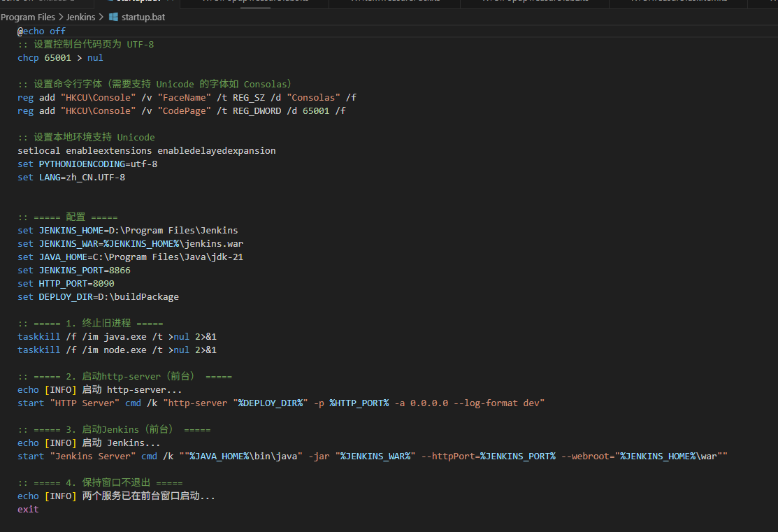Image resolution: width=778 pixels, height=532 pixels.
Task: Click the comment mentioning 'Unicode' and 'Consolas'
Action: (154, 84)
